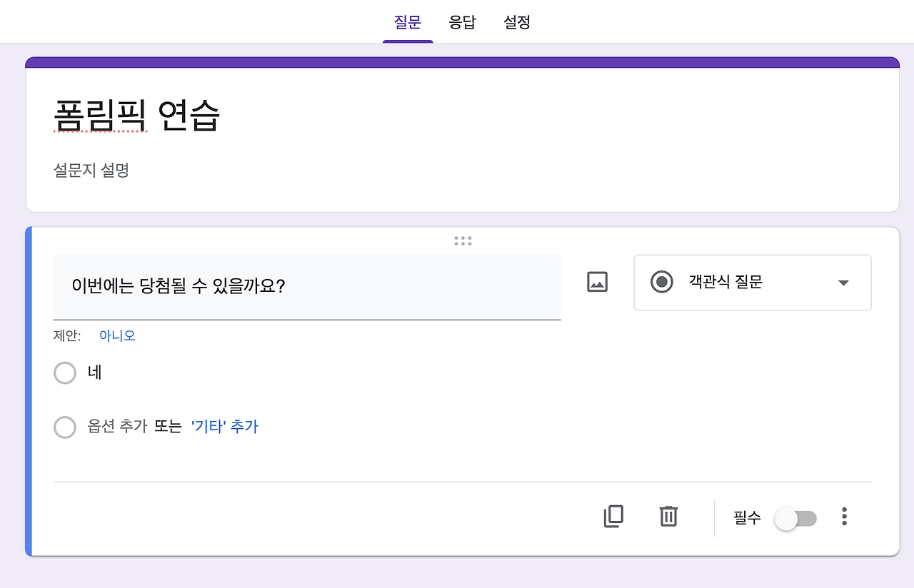Click the add image icon next to the question
This screenshot has height=588, width=914.
point(596,282)
